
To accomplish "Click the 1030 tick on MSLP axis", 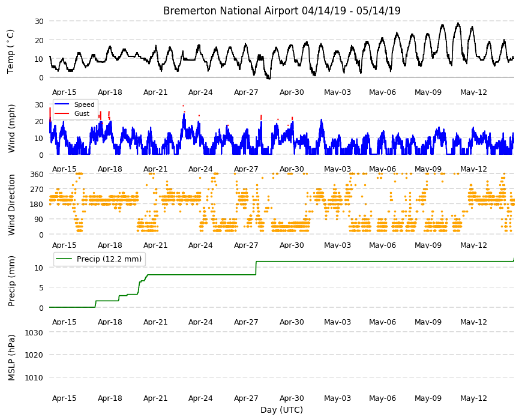I will 34,332.
